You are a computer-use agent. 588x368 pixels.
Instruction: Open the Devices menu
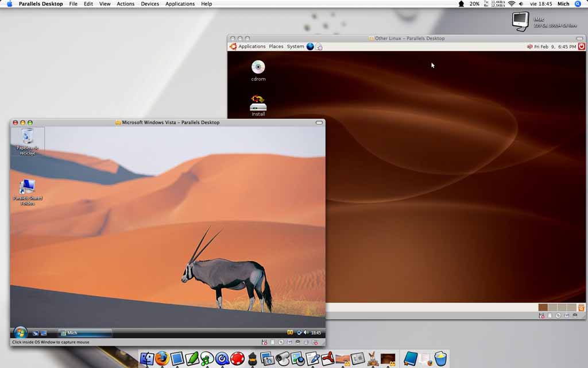(x=150, y=4)
